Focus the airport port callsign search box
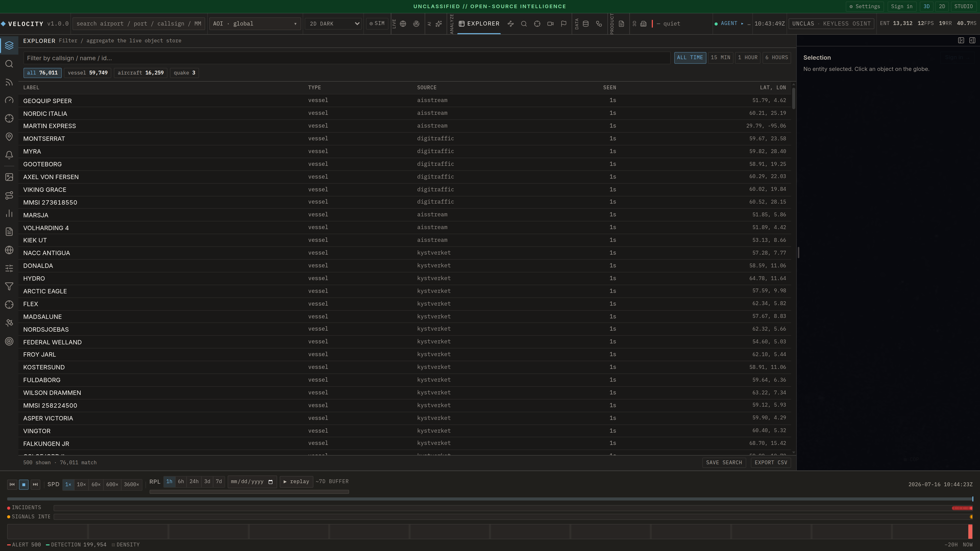This screenshot has width=980, height=551. tap(139, 23)
